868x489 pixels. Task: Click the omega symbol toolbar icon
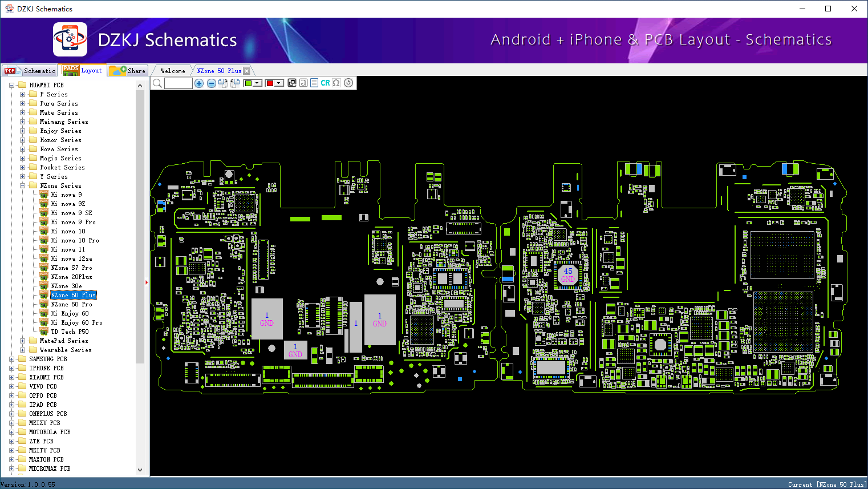[x=336, y=83]
